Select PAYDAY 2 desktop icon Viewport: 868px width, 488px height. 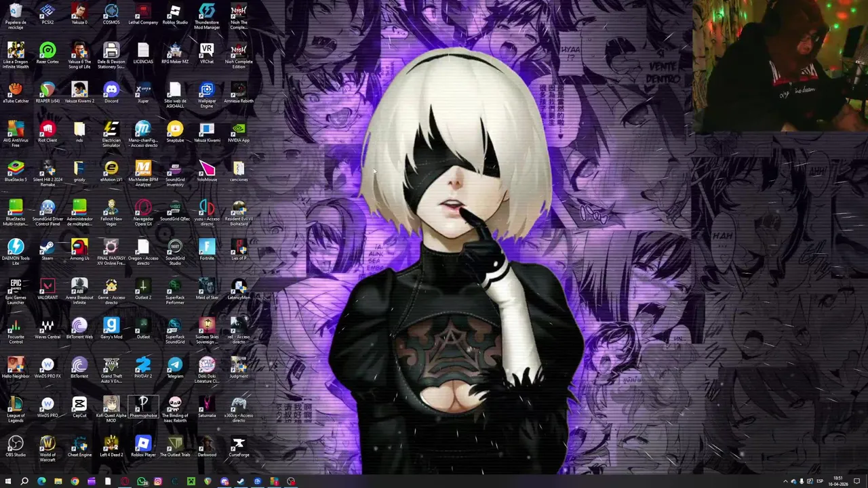(x=143, y=368)
